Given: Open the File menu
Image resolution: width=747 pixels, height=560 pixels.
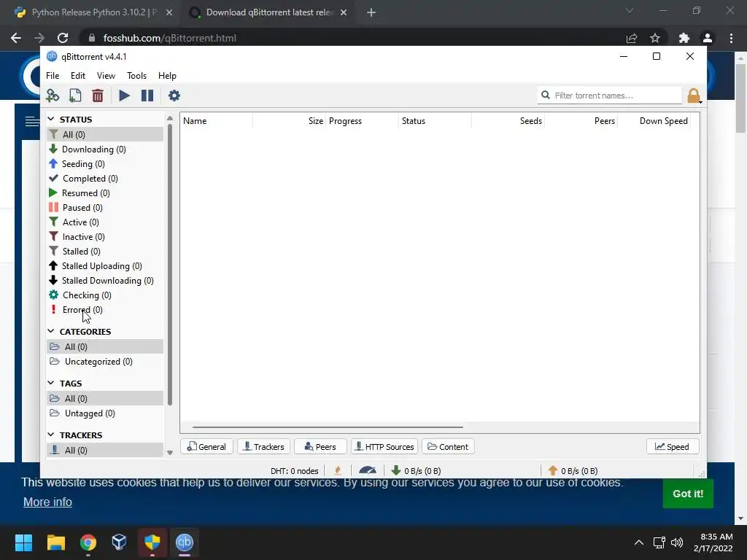Looking at the screenshot, I should [x=53, y=76].
